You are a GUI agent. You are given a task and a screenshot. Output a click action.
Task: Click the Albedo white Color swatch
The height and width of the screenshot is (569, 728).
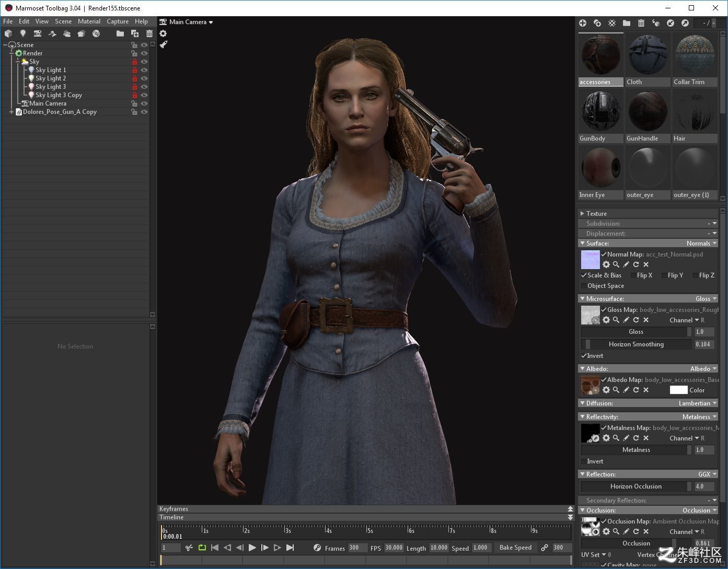[678, 390]
